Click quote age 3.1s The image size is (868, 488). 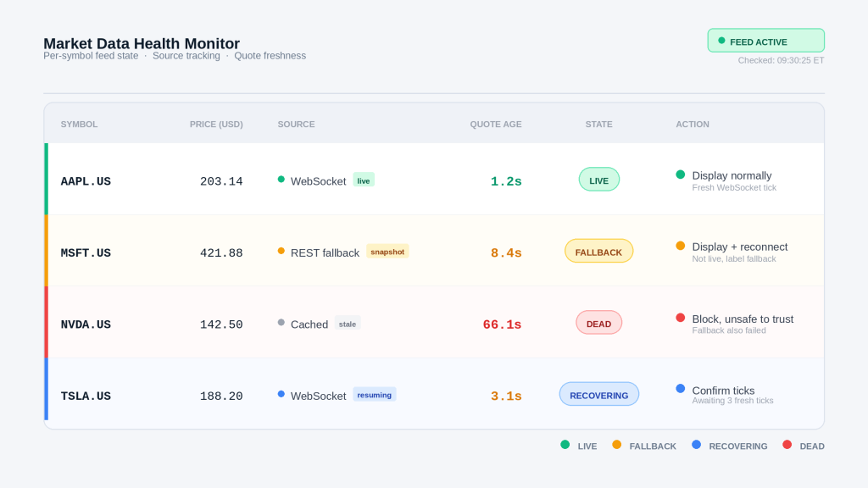click(x=506, y=396)
